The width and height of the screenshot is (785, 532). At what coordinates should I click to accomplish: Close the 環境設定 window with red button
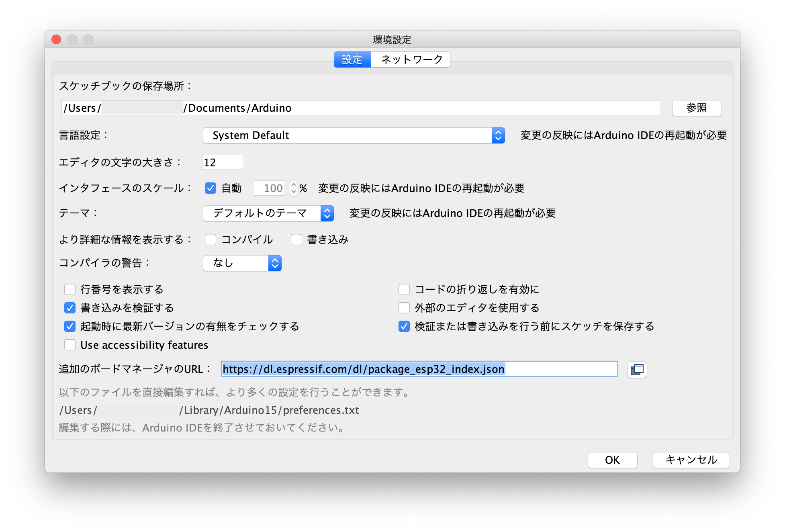[56, 39]
